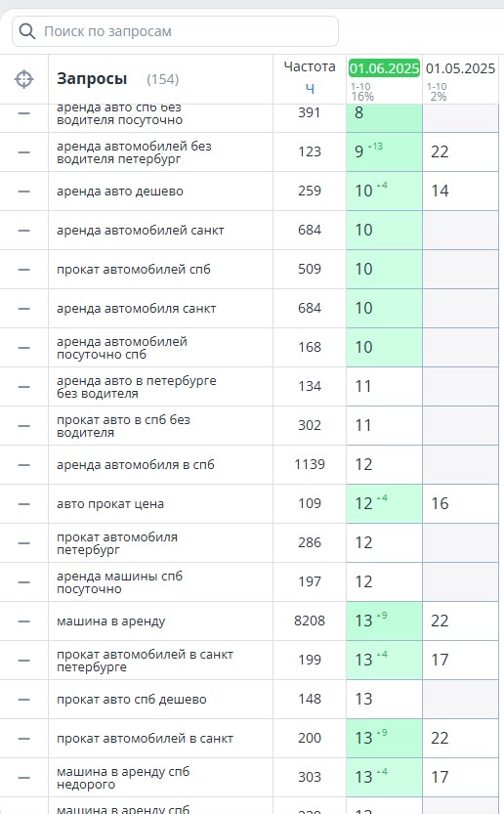Click green position cell 13 for машина в аренду
This screenshot has height=814, width=504.
click(384, 621)
